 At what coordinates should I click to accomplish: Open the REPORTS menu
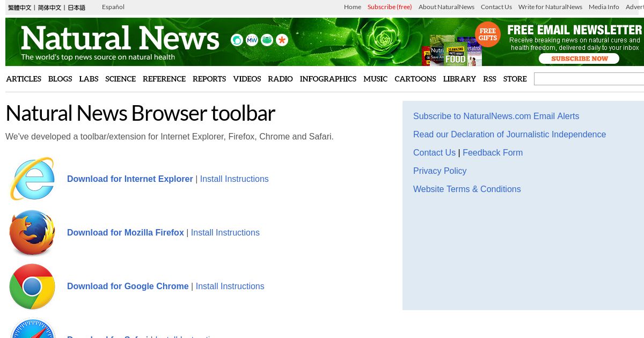tap(209, 79)
